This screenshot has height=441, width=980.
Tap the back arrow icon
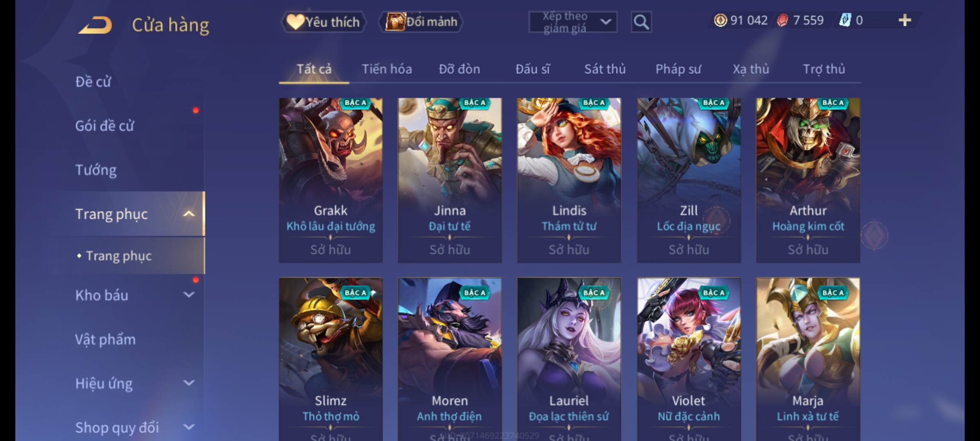(x=95, y=25)
